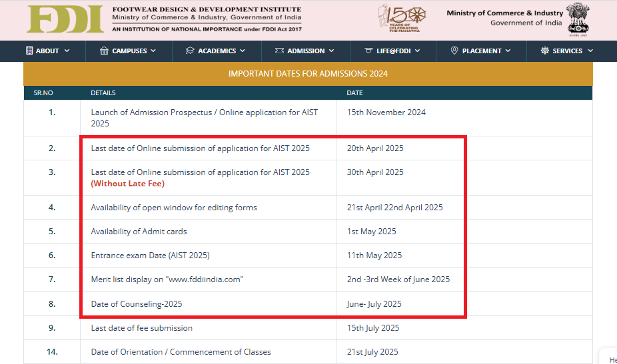617x364 pixels.
Task: Open the CAMPUSES menu
Action: tap(129, 51)
